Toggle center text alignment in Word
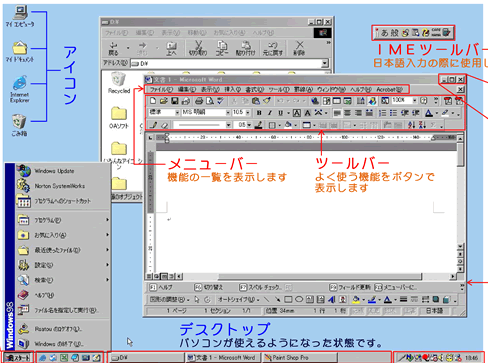The height and width of the screenshot is (363, 488). point(348,113)
